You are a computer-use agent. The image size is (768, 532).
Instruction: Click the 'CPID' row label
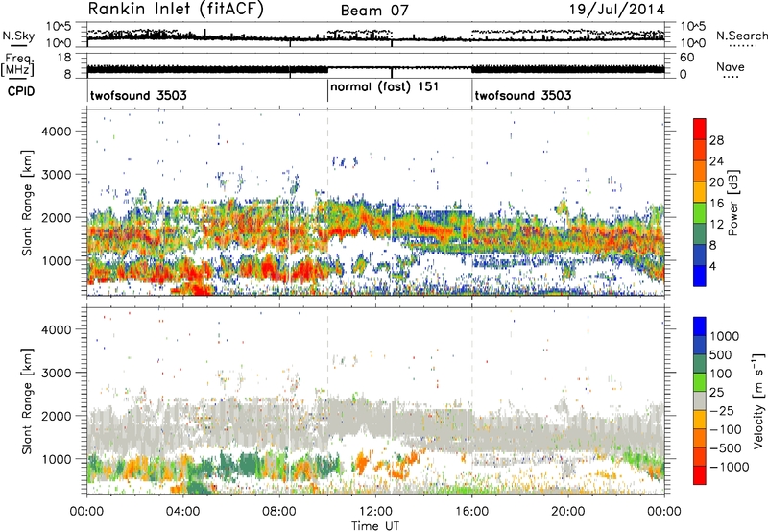tap(21, 91)
